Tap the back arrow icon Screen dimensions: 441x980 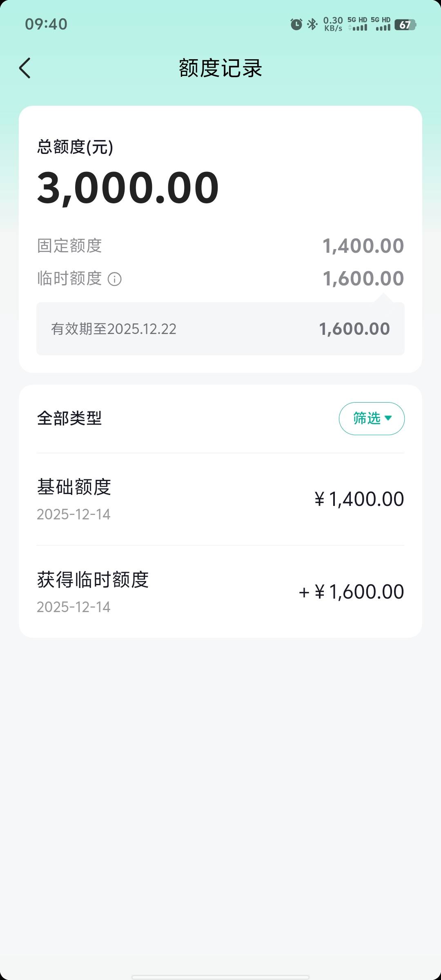tap(25, 68)
